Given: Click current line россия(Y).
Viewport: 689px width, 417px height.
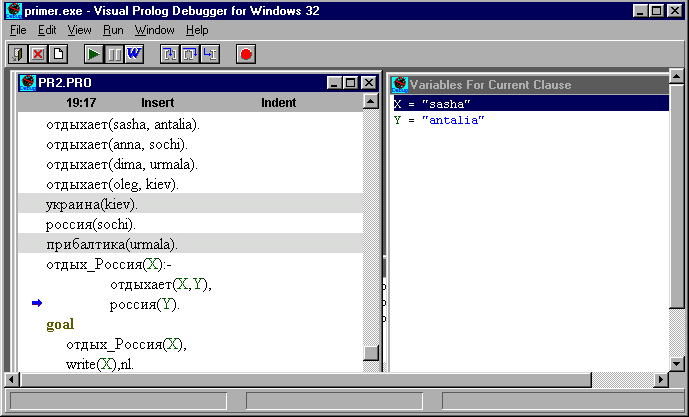Looking at the screenshot, I should click(145, 305).
